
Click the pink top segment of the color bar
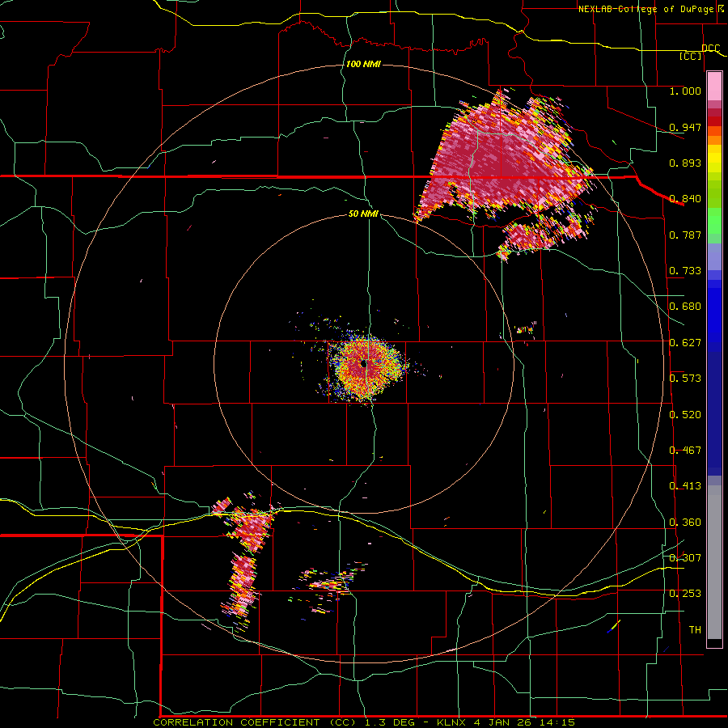pos(714,86)
